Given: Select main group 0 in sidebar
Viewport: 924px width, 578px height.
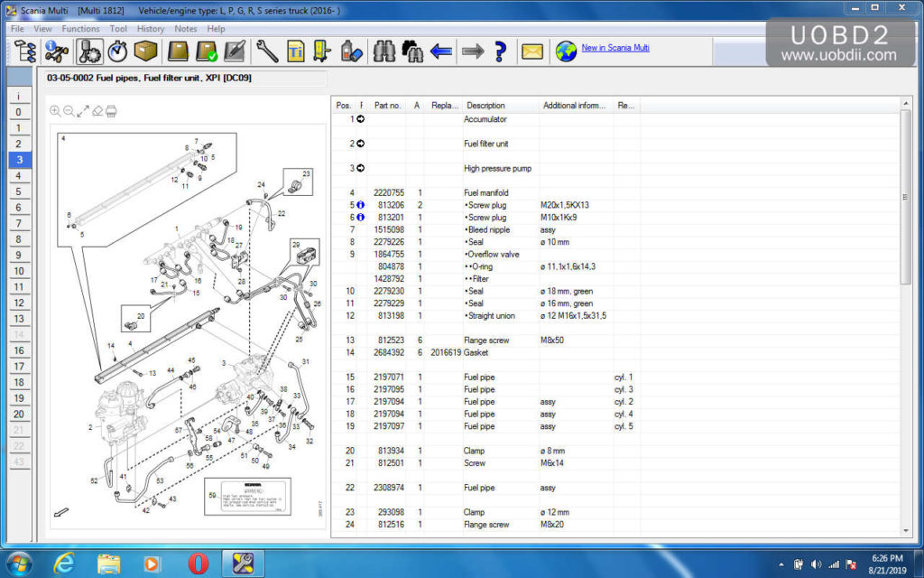Looking at the screenshot, I should pyautogui.click(x=19, y=112).
